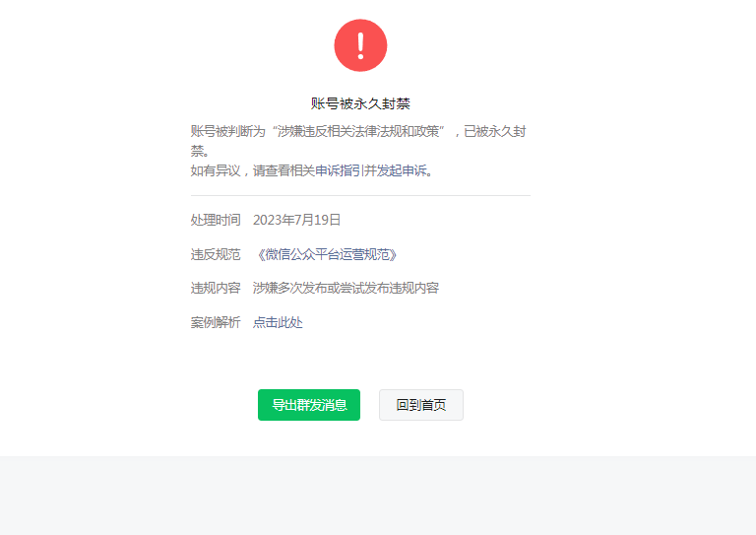Click the 案例解析 label

pos(216,322)
